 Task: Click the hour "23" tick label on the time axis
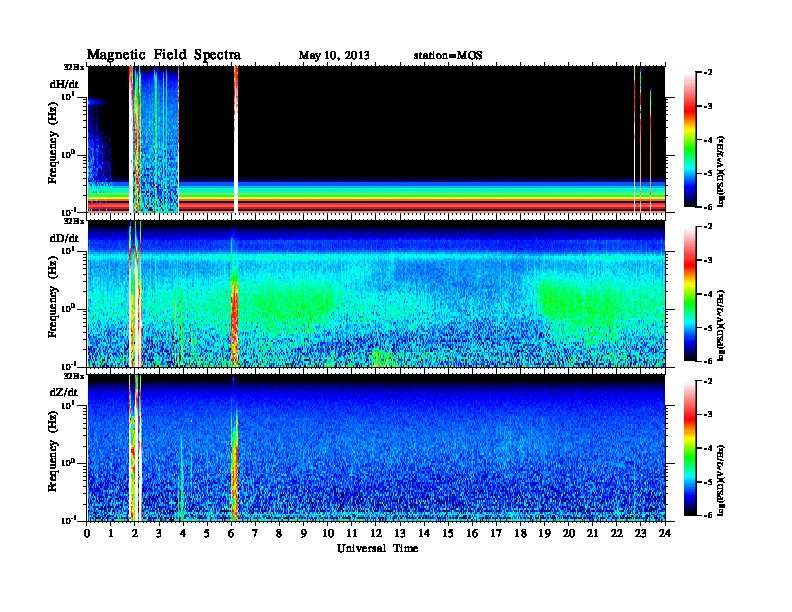(x=641, y=533)
